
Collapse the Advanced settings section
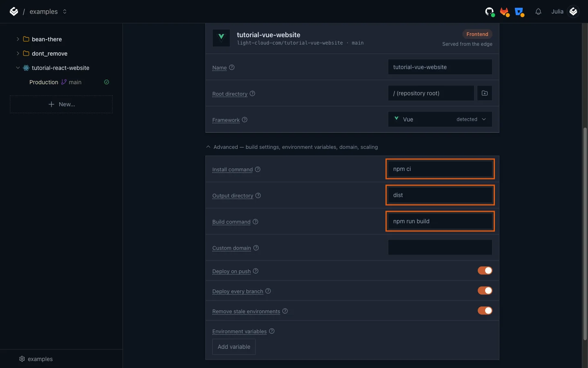click(x=292, y=147)
